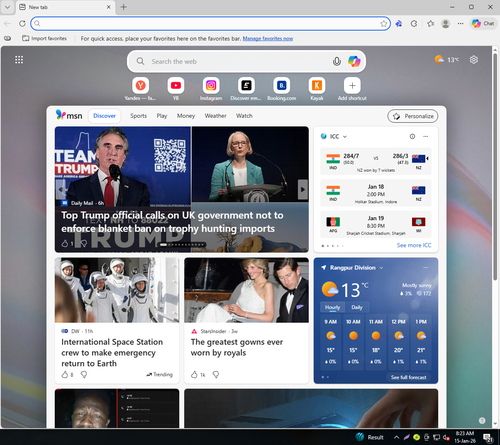This screenshot has width=500, height=445.
Task: Open page settings gear icon
Action: pyautogui.click(x=474, y=60)
